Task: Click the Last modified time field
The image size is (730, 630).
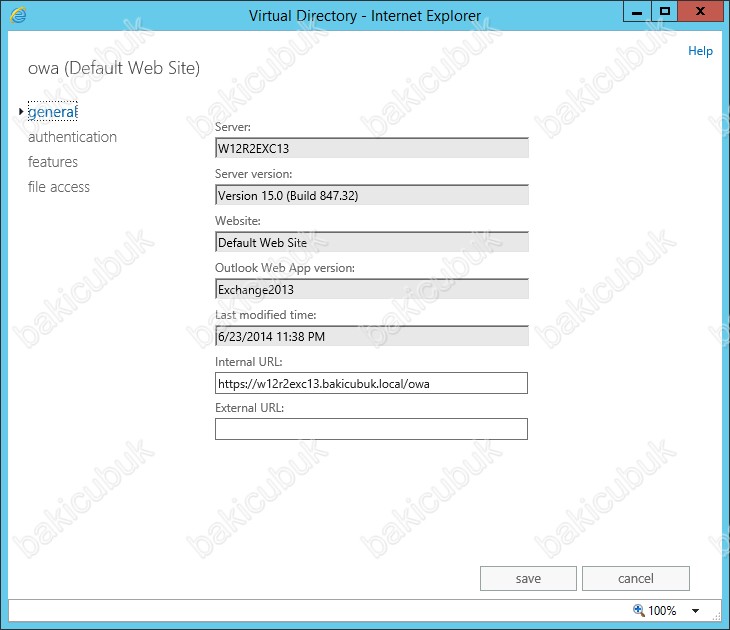Action: pos(372,336)
